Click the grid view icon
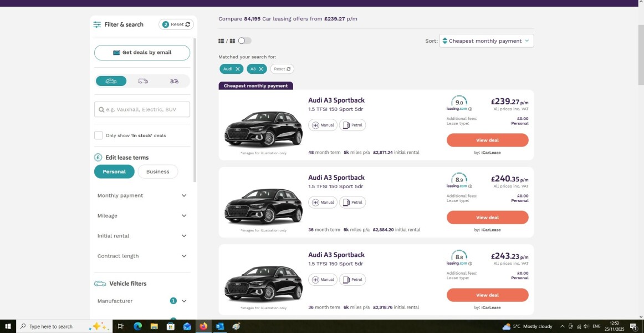The image size is (644, 333). 232,41
